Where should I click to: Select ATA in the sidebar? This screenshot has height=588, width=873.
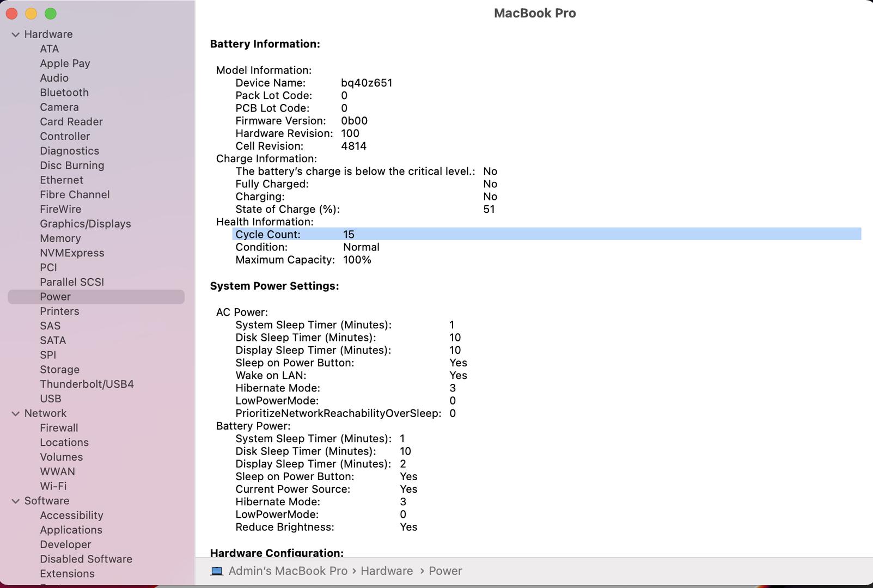[50, 49]
